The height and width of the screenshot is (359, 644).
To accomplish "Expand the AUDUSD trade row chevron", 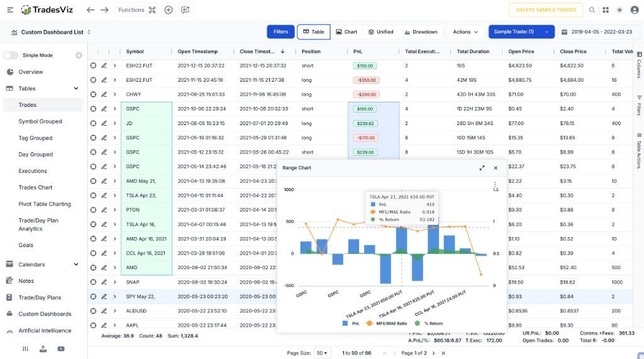I will [114, 311].
